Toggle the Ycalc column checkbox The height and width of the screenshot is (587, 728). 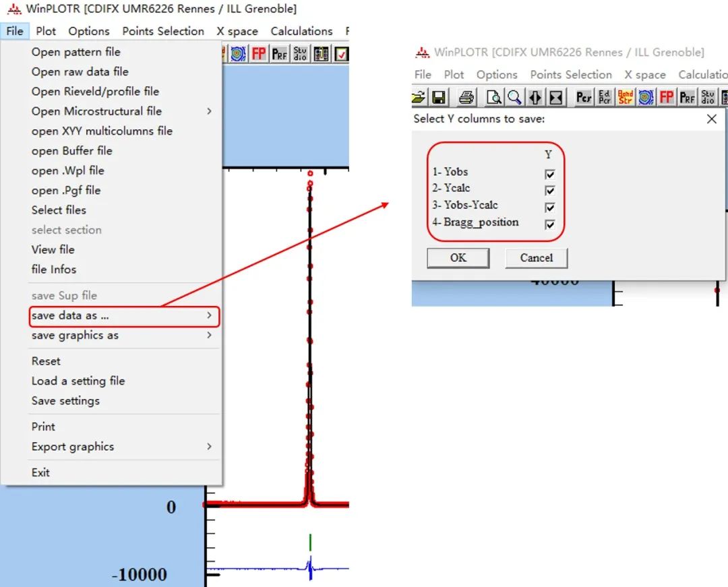click(x=549, y=191)
